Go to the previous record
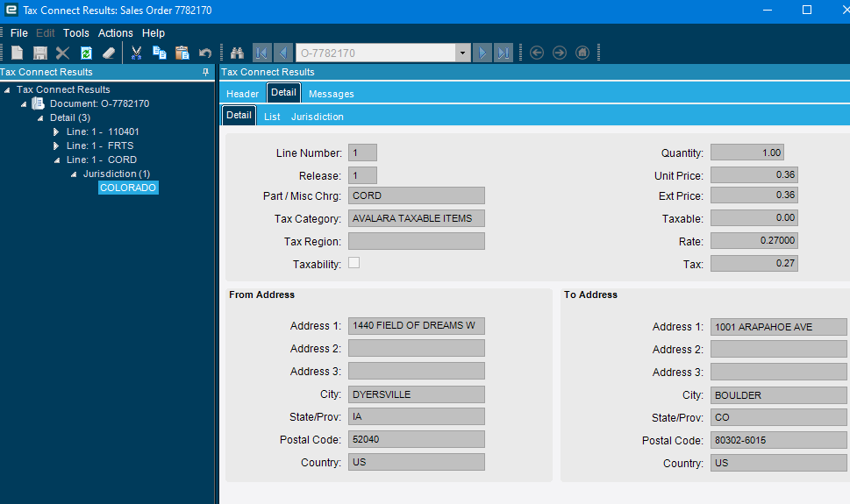The width and height of the screenshot is (850, 504). pos(283,53)
